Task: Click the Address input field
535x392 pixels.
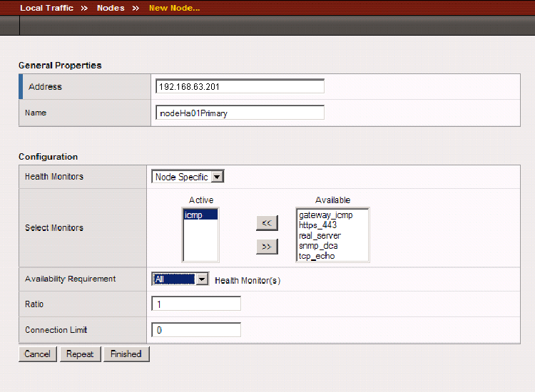Action: pyautogui.click(x=240, y=87)
